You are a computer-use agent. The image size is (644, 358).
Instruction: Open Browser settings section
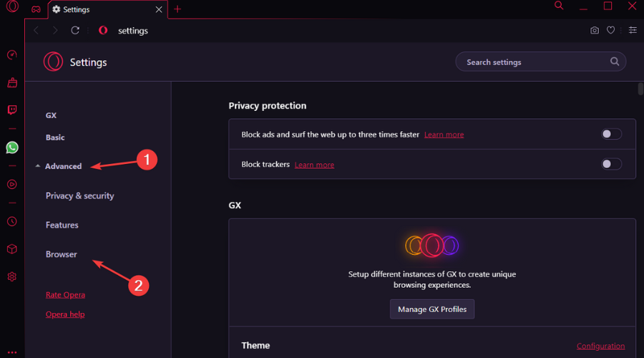tap(62, 254)
